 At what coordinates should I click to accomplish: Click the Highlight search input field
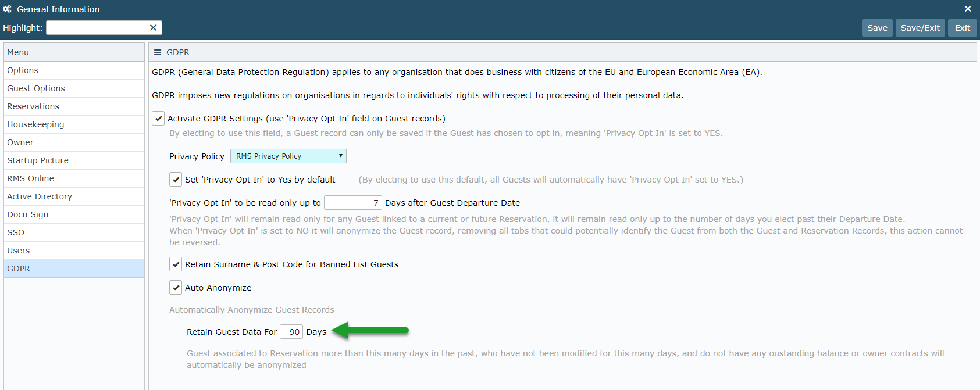(x=97, y=27)
